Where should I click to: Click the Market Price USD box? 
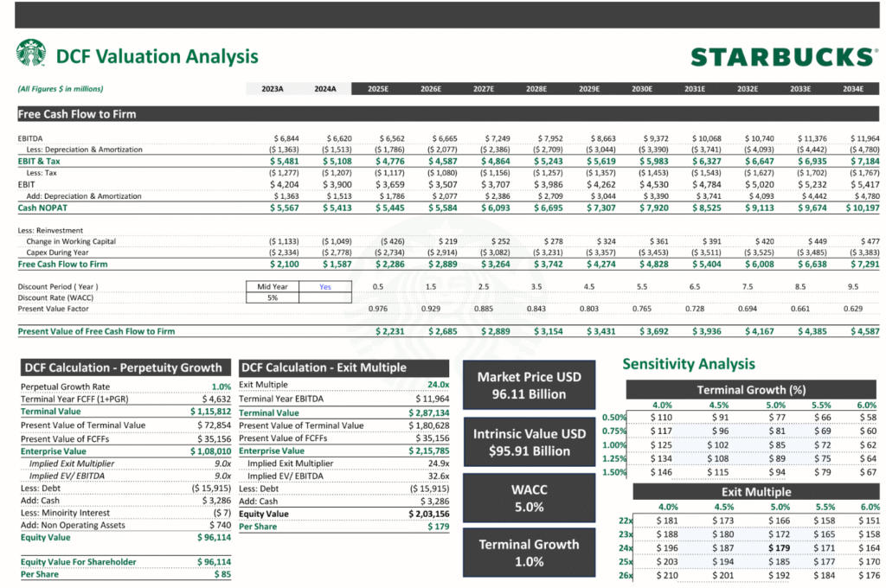tap(529, 385)
